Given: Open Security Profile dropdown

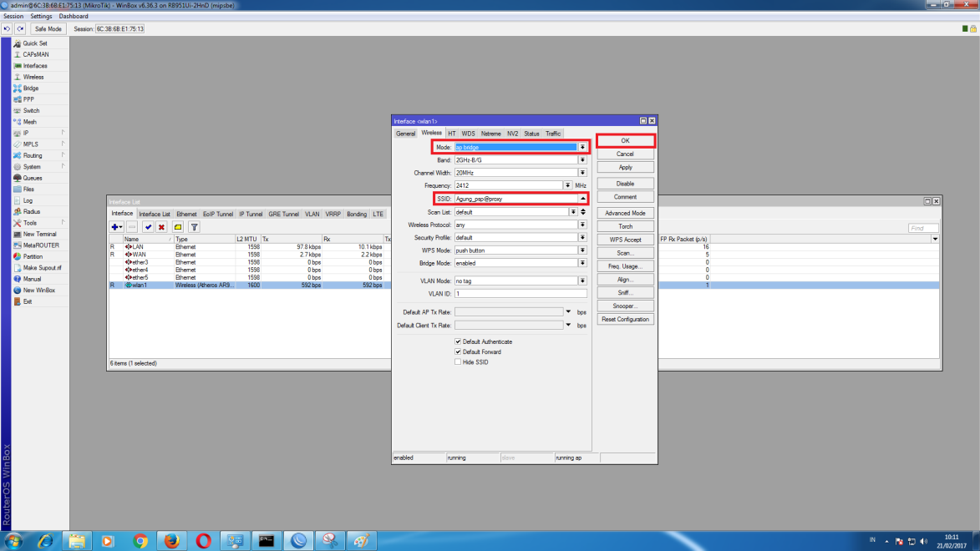Looking at the screenshot, I should 582,237.
